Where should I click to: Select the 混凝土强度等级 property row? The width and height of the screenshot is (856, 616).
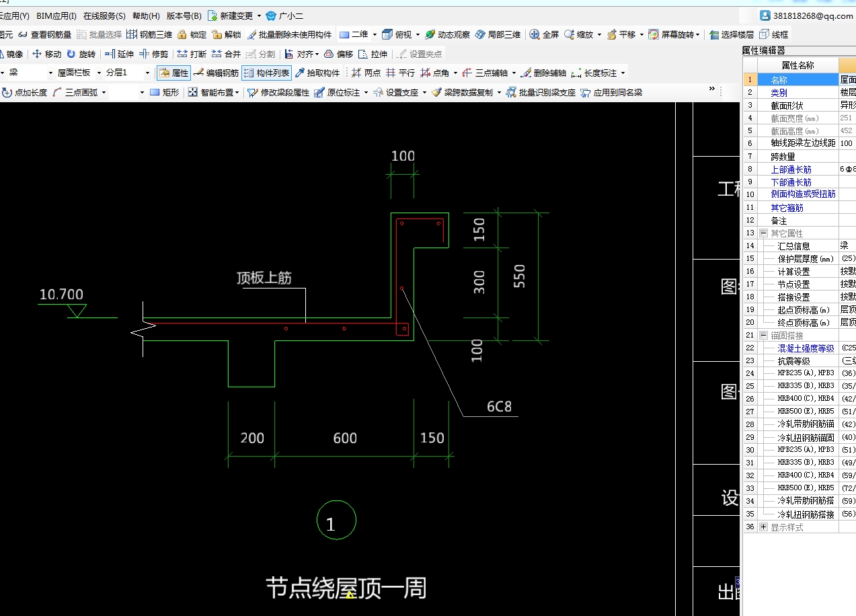[799, 348]
